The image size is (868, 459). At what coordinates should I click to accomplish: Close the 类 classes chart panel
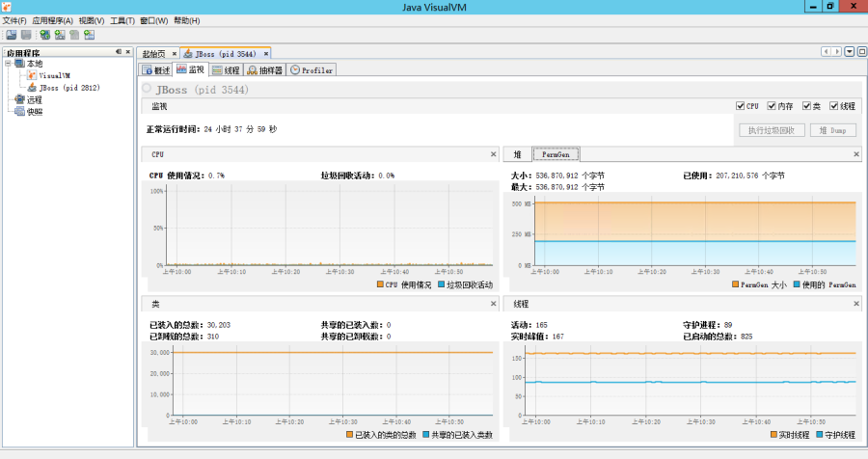tap(493, 304)
